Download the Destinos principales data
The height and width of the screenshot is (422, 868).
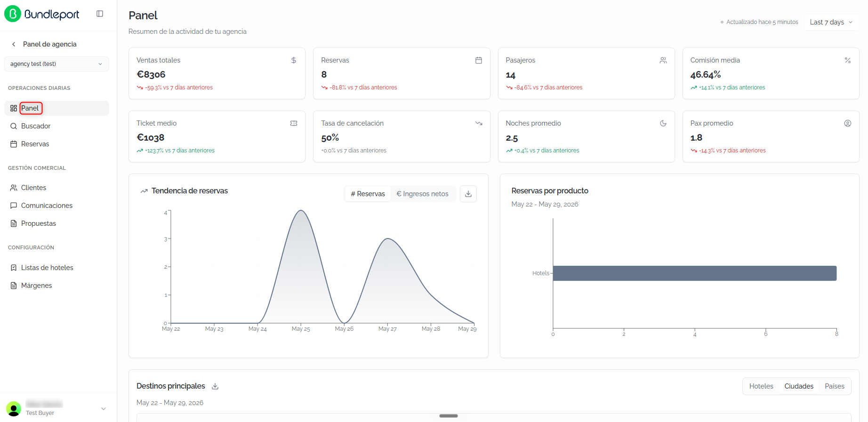tap(215, 386)
